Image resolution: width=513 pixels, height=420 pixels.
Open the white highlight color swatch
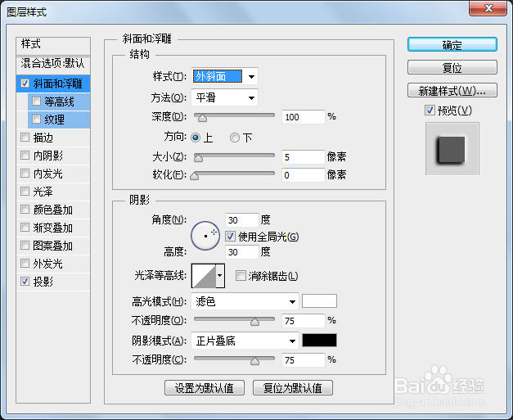pyautogui.click(x=319, y=301)
